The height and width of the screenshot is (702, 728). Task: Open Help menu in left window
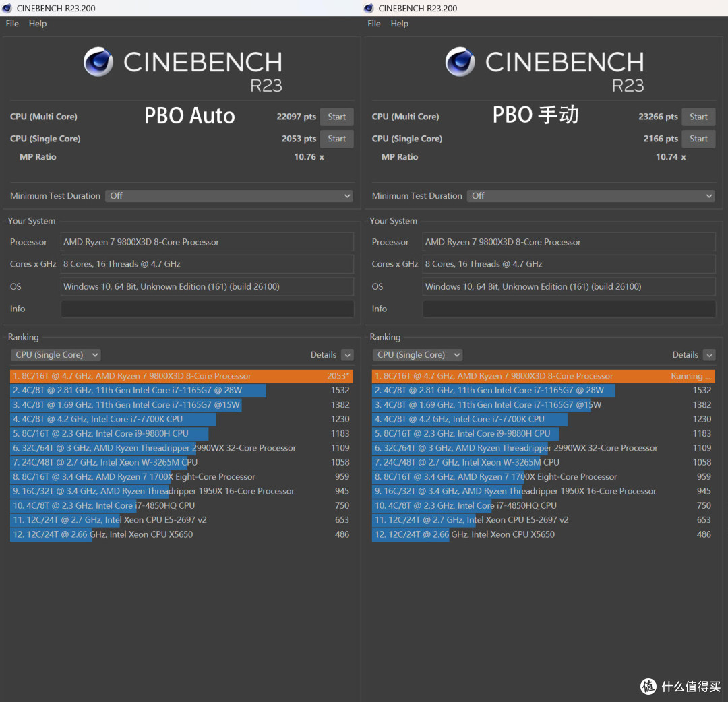[x=38, y=23]
